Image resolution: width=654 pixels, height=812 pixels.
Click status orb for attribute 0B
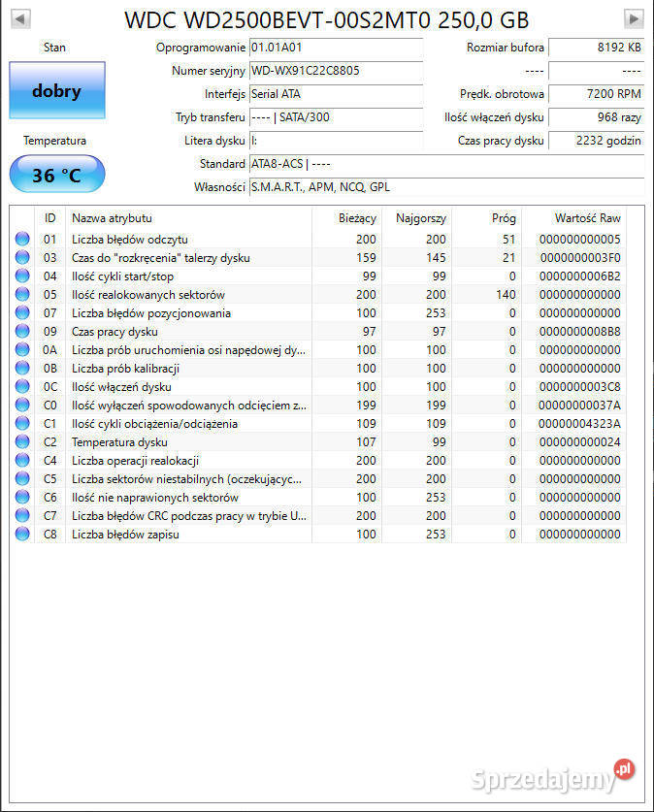[x=22, y=369]
